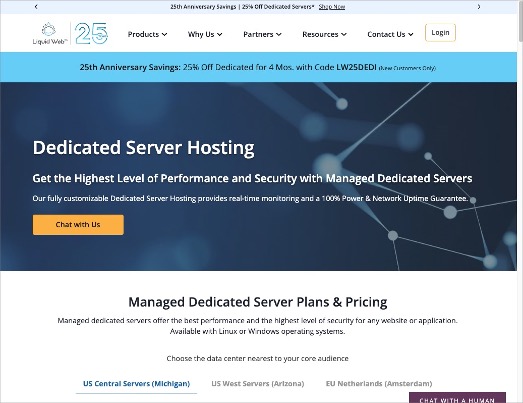Click the Liquid Web logo
The width and height of the screenshot is (523, 403).
click(50, 33)
